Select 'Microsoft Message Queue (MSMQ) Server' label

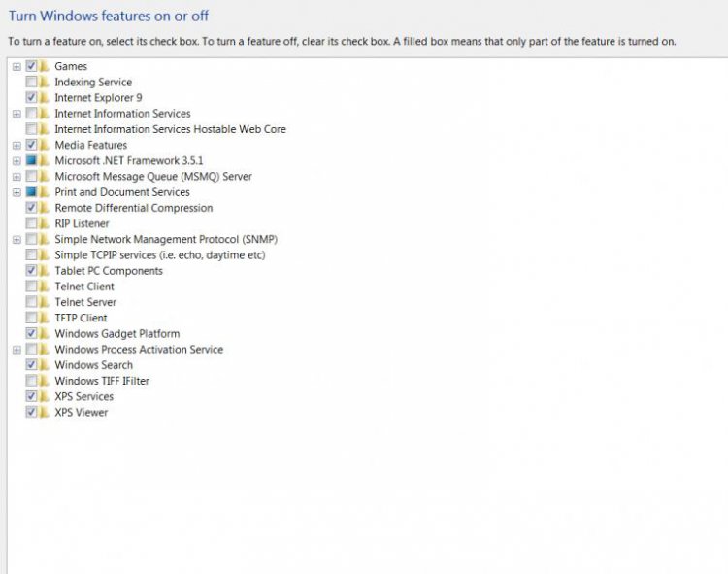pyautogui.click(x=153, y=177)
